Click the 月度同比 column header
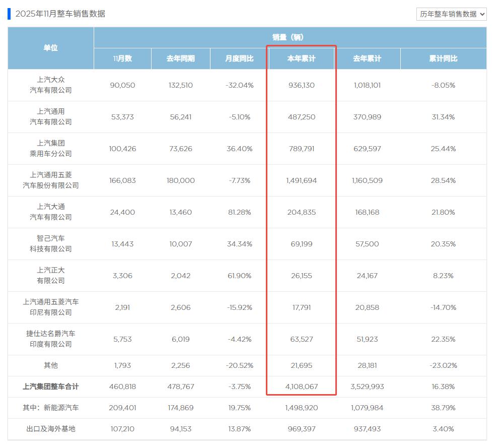Image resolution: width=500 pixels, height=448 pixels. pos(239,58)
